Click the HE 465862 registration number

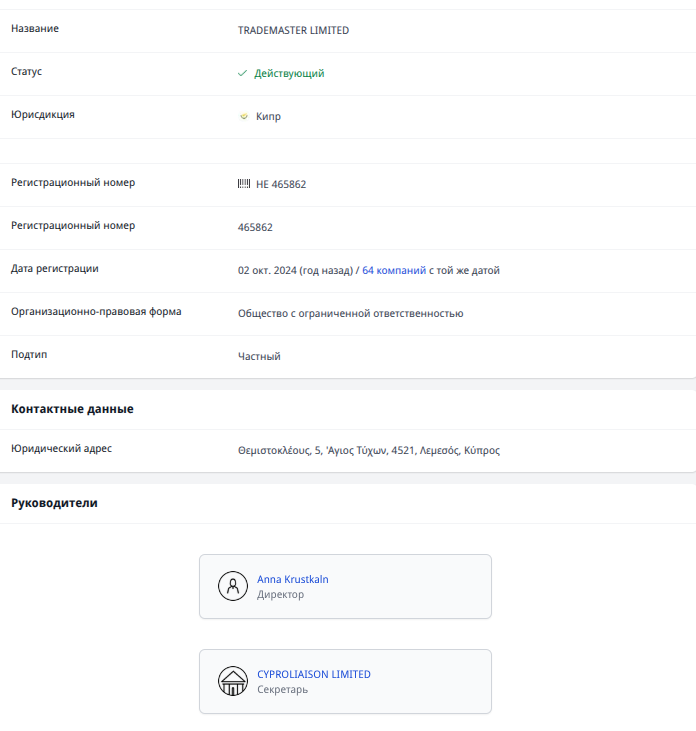(281, 184)
